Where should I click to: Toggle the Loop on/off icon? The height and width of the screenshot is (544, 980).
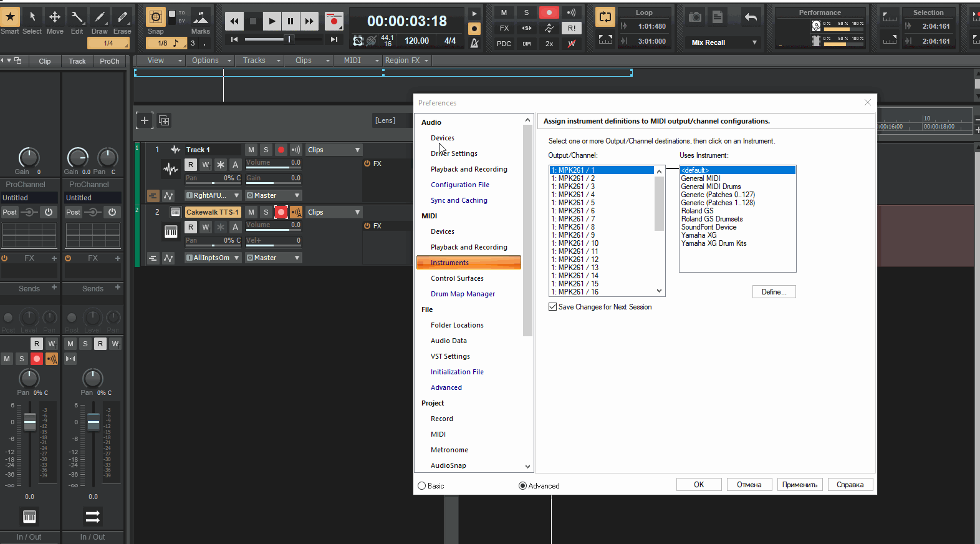605,17
